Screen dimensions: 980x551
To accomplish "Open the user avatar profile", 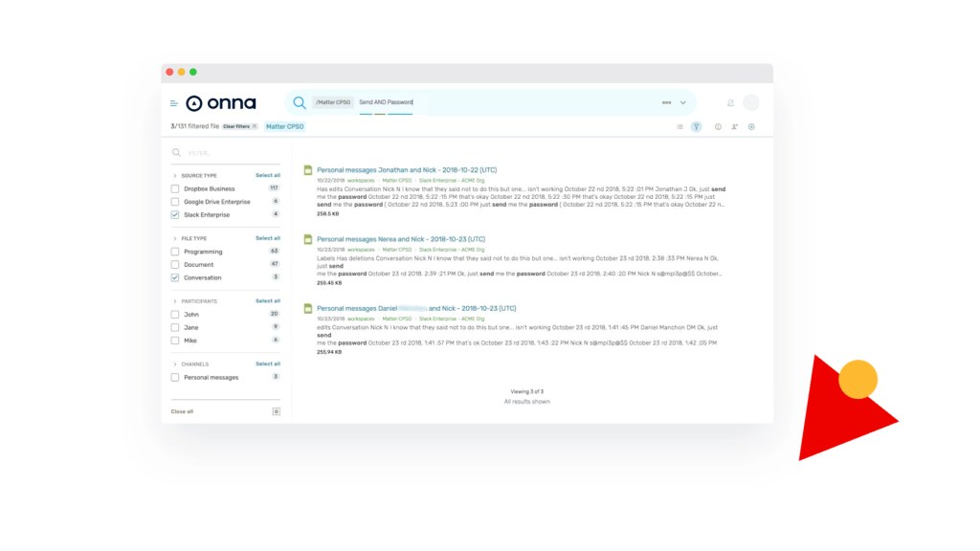I will tap(751, 102).
